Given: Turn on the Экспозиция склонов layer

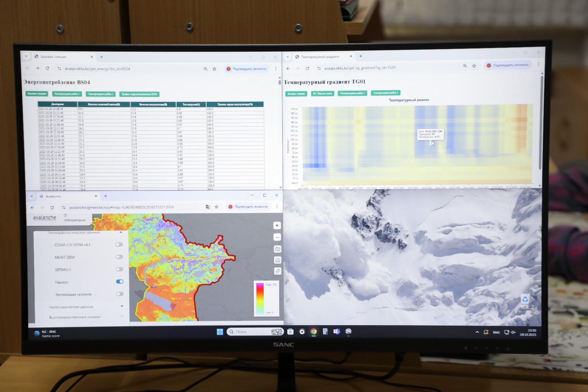Looking at the screenshot, I should tap(119, 294).
